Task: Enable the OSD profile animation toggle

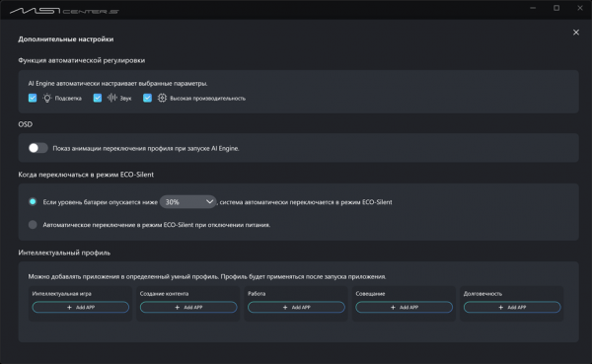Action: coord(38,148)
